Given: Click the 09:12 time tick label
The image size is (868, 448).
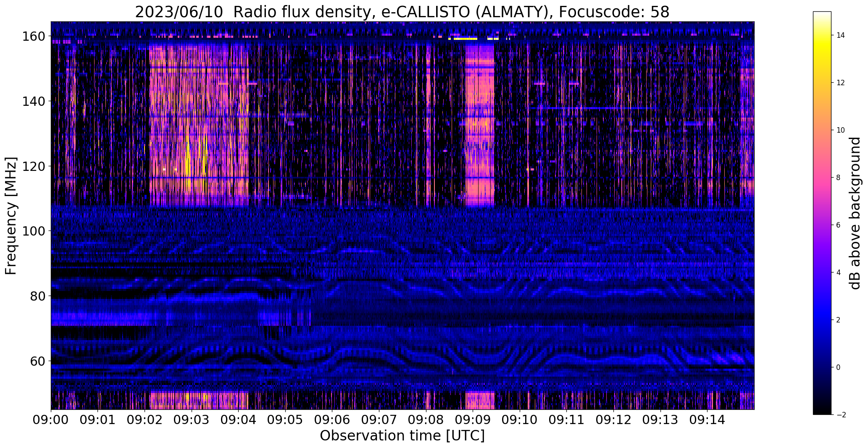Looking at the screenshot, I should click(614, 419).
